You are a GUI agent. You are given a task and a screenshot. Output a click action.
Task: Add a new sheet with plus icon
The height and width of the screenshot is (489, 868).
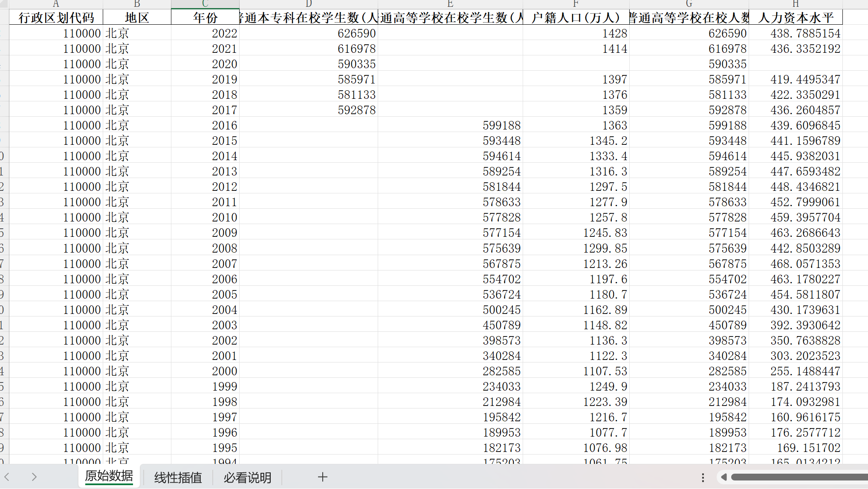323,477
